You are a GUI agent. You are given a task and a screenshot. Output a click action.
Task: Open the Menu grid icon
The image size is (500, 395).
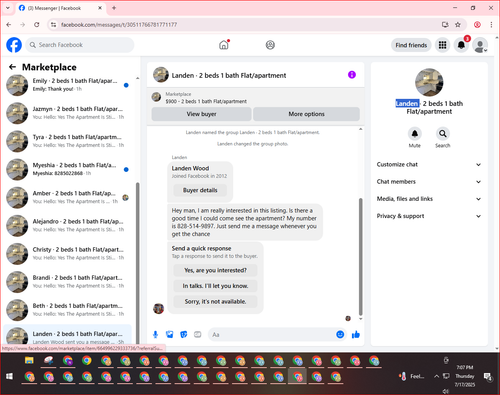[442, 45]
